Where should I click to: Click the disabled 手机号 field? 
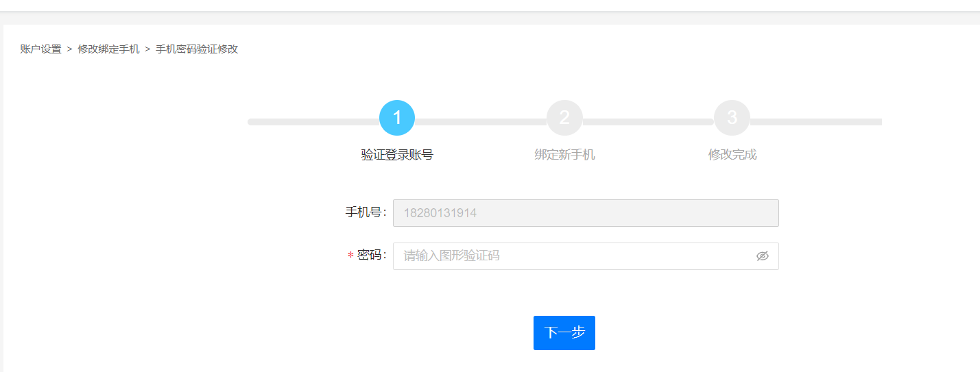point(586,213)
